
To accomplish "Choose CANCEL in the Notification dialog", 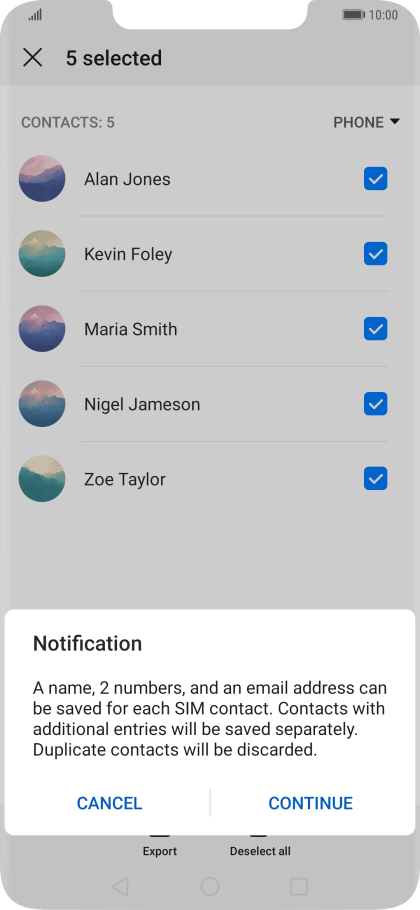I will click(x=110, y=803).
